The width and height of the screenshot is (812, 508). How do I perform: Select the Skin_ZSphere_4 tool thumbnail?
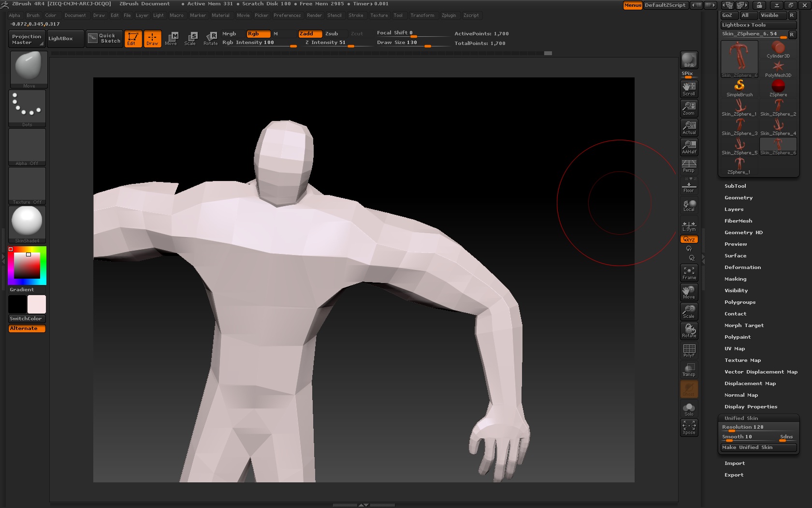click(x=778, y=127)
